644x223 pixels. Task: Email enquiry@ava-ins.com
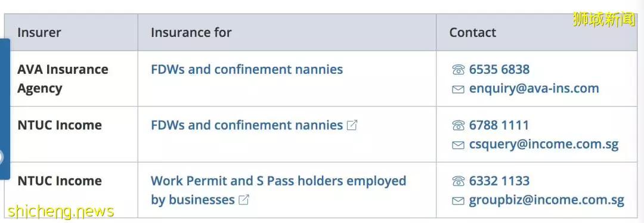pyautogui.click(x=534, y=88)
